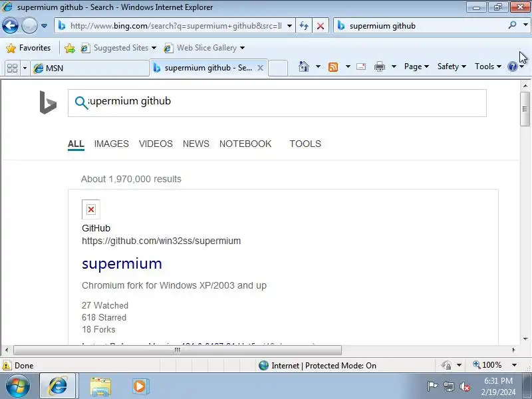This screenshot has height=399, width=532.
Task: Click the github.com/win32ss/supermium URL text
Action: [x=161, y=241]
